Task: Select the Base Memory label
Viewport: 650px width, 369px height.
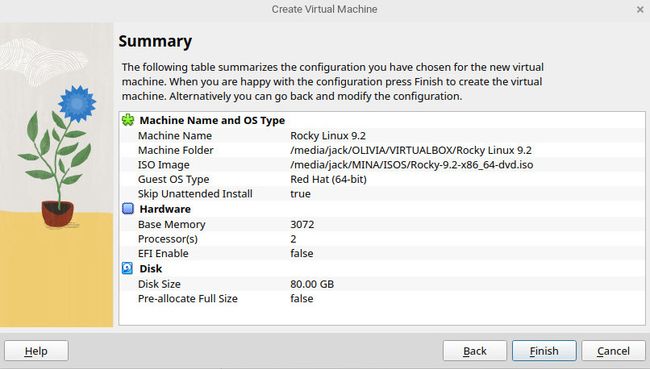Action: click(x=171, y=224)
